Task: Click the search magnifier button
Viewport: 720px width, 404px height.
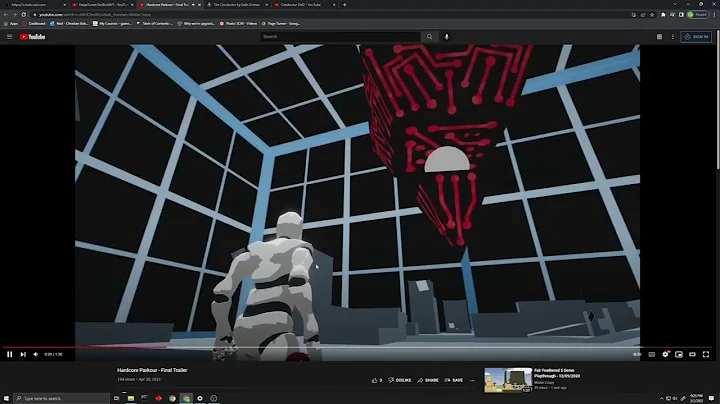Action: [x=429, y=37]
